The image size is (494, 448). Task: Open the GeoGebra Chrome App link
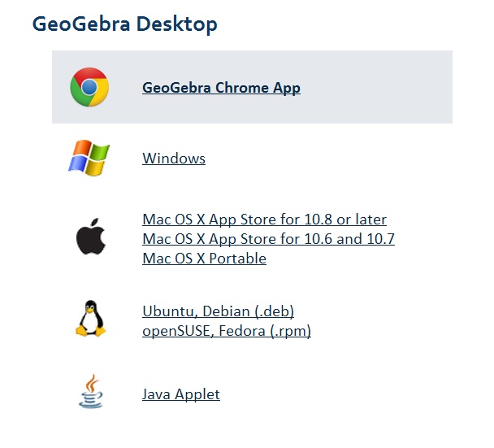click(x=221, y=88)
